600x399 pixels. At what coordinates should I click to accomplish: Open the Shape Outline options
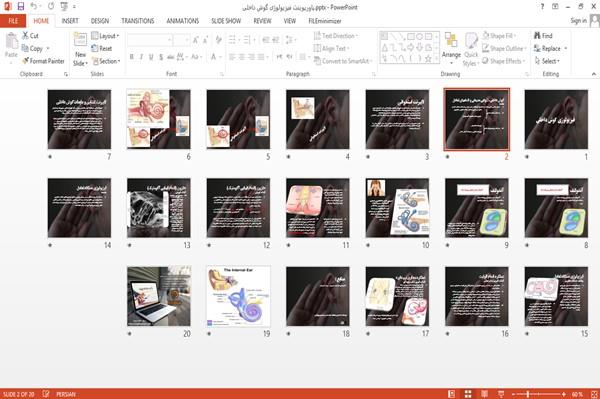[504, 48]
